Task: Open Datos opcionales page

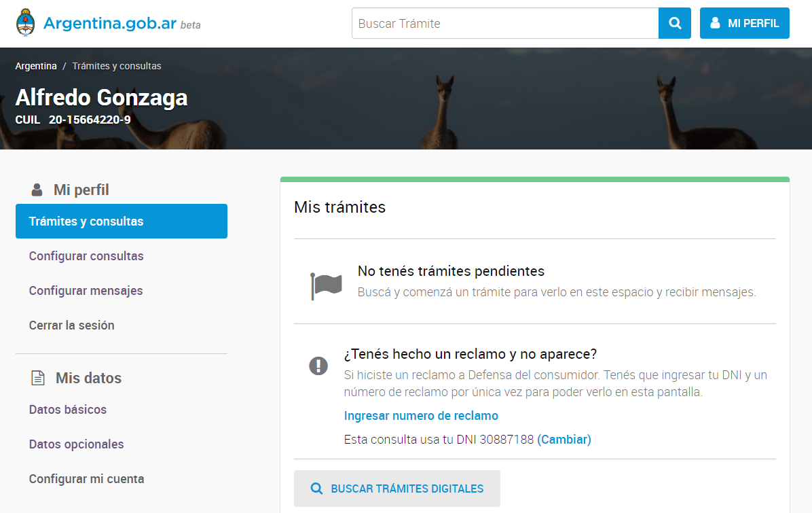Action: coord(76,444)
